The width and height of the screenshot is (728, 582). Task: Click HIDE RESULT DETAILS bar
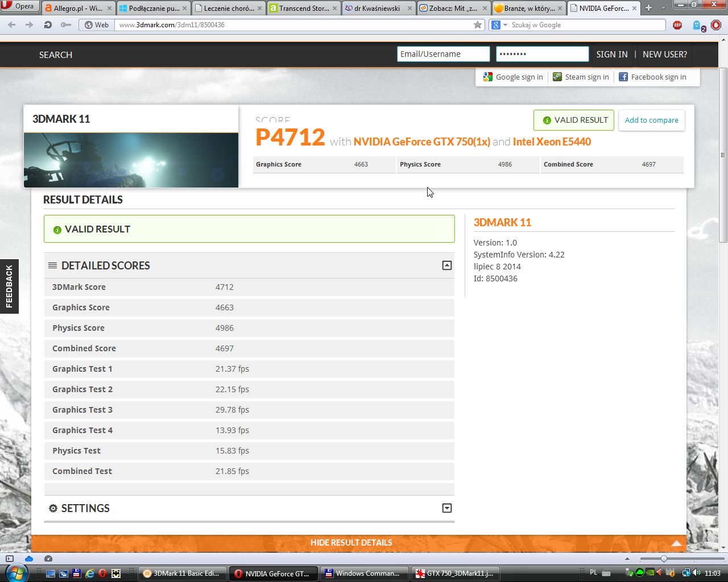(x=359, y=543)
